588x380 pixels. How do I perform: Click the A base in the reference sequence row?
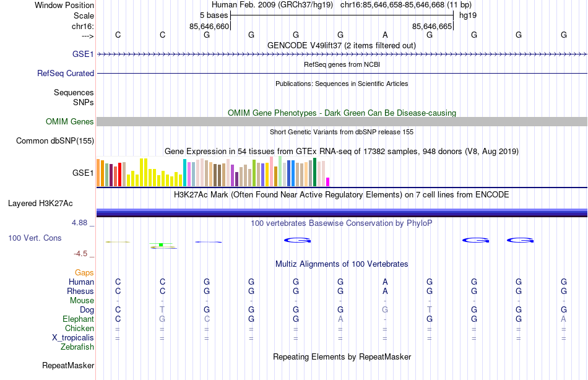[x=385, y=35]
